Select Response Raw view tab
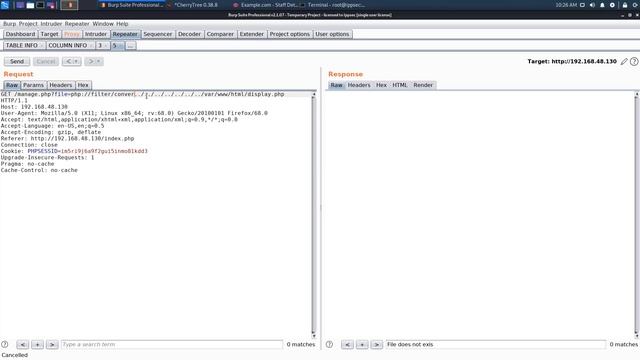Image resolution: width=640 pixels, height=360 pixels. click(336, 85)
